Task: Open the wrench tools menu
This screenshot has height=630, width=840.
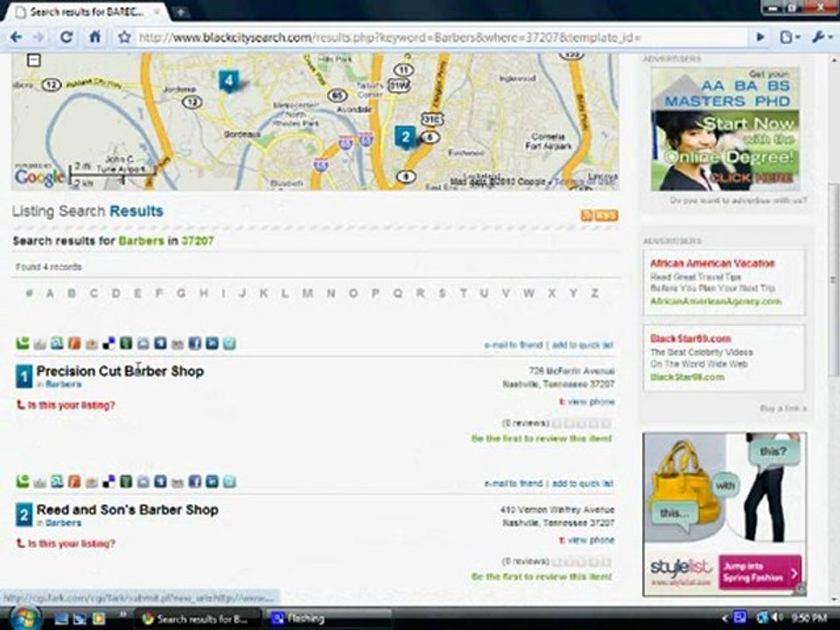Action: [822, 37]
